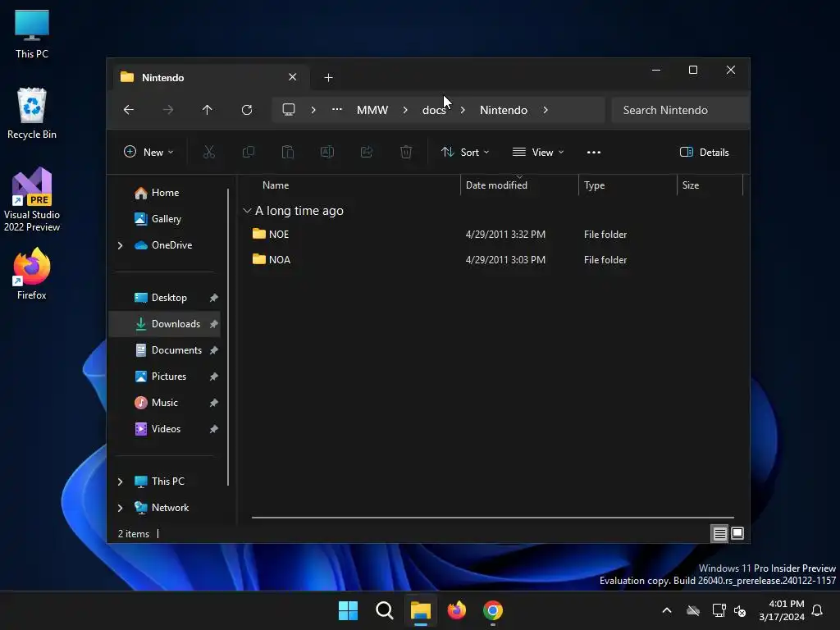The height and width of the screenshot is (630, 840).
Task: Select This PC in sidebar
Action: click(x=167, y=482)
